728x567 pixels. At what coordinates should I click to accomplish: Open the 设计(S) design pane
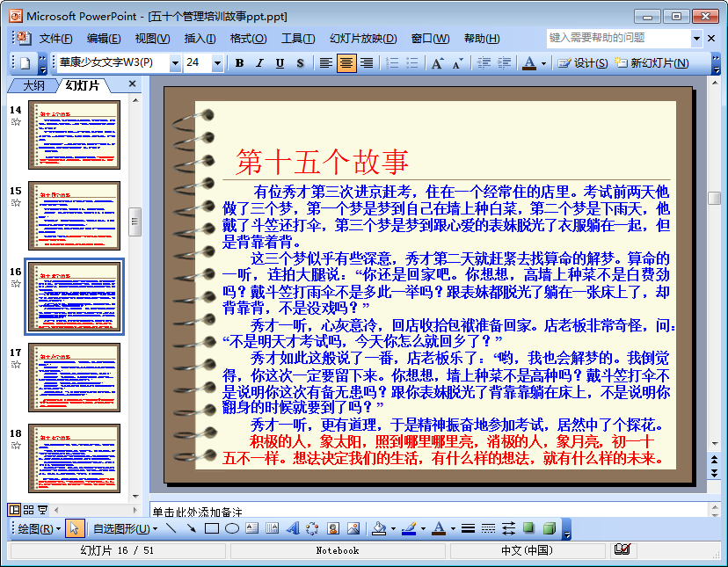point(583,62)
